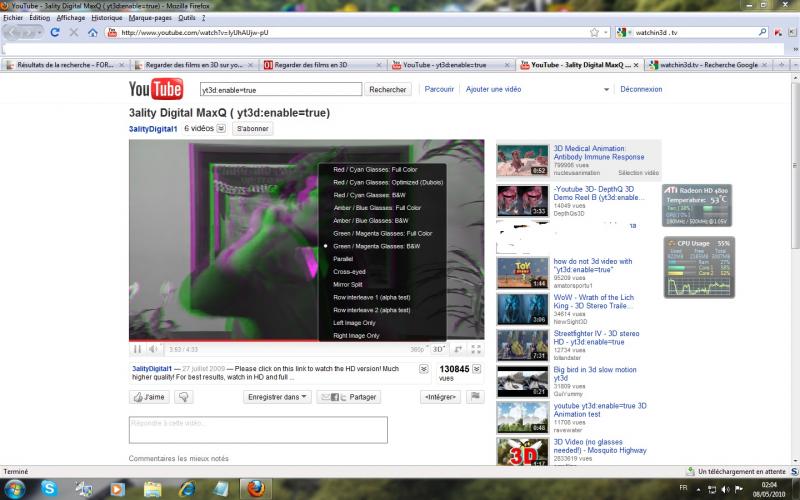Select Red / Cyan Glasses: Full Color
Screen dimensions: 800x500
point(375,169)
